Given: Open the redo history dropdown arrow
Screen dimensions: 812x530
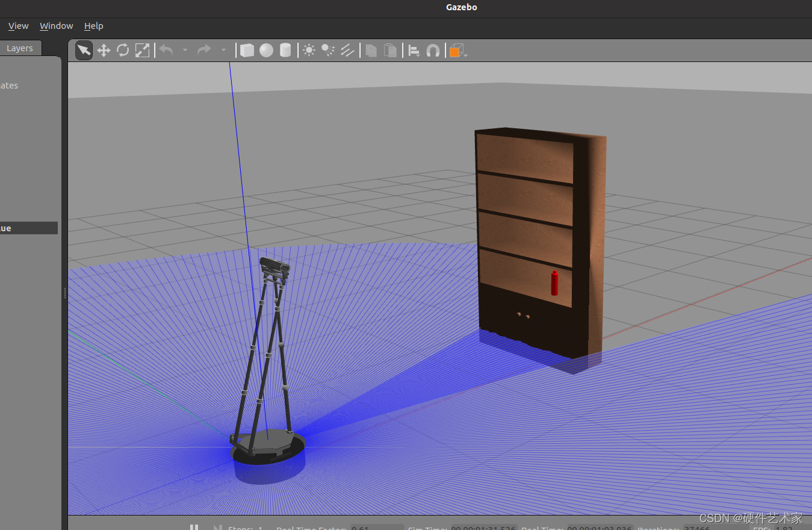Looking at the screenshot, I should click(x=223, y=50).
